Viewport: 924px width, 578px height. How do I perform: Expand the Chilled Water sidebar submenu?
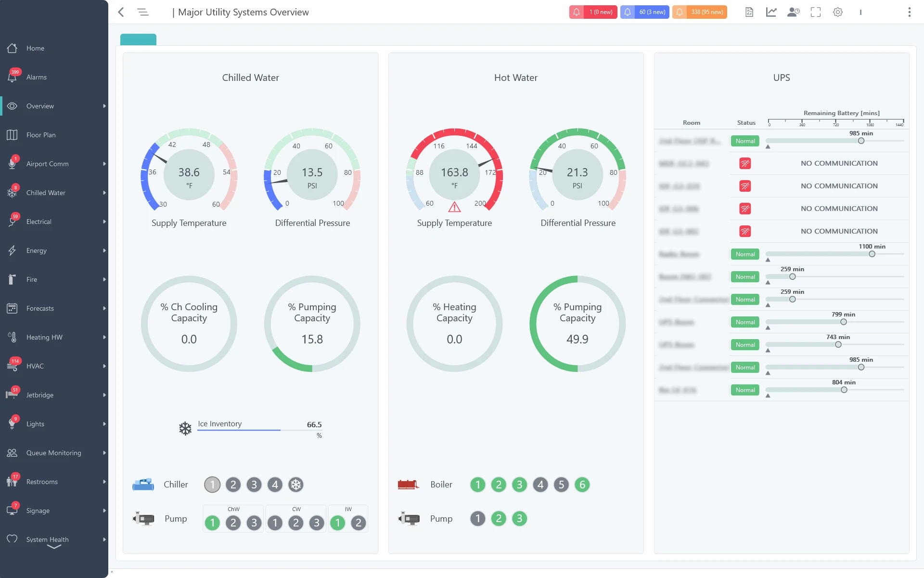click(x=104, y=193)
